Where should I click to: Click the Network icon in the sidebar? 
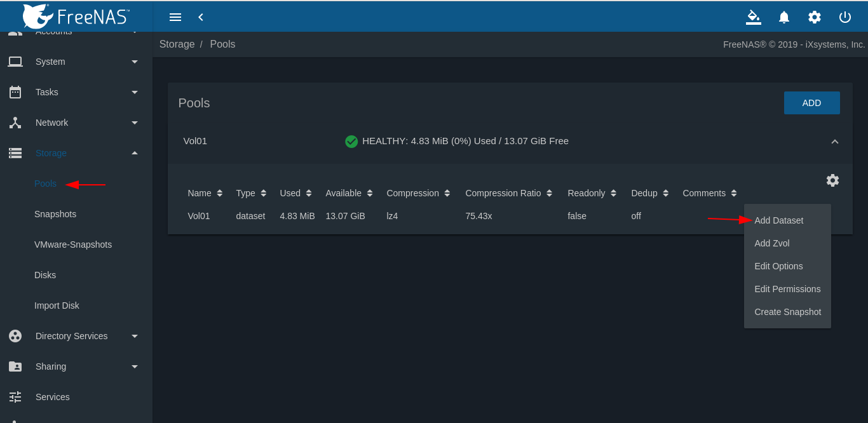point(15,123)
